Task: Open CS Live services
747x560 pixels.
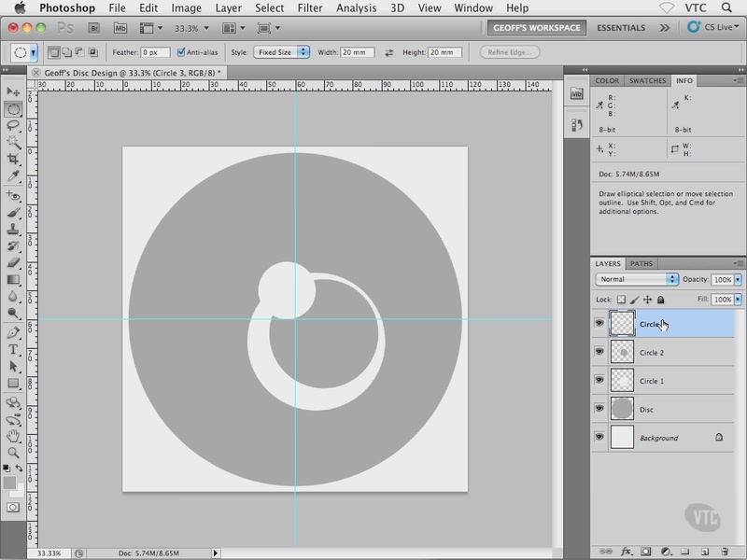Action: [713, 27]
